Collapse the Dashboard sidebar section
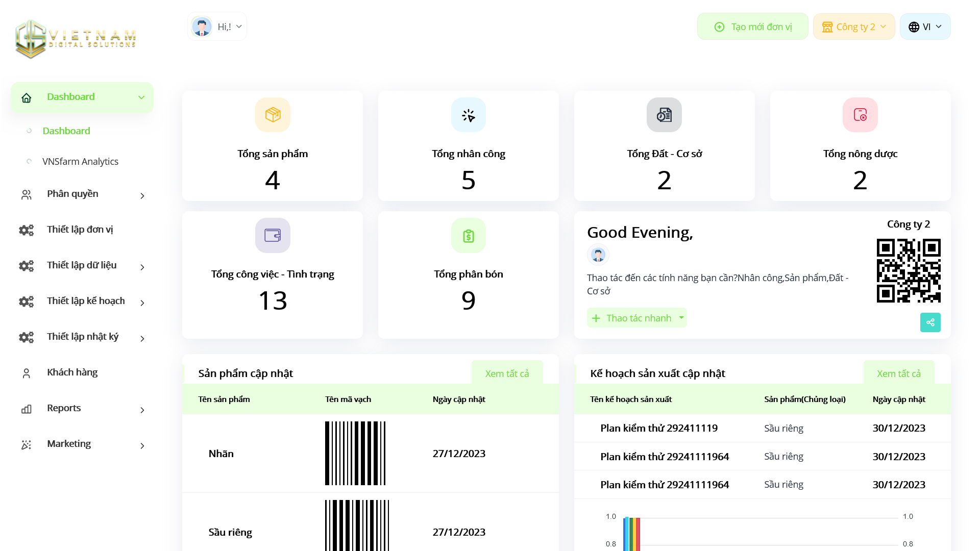The height and width of the screenshot is (551, 980). point(82,97)
